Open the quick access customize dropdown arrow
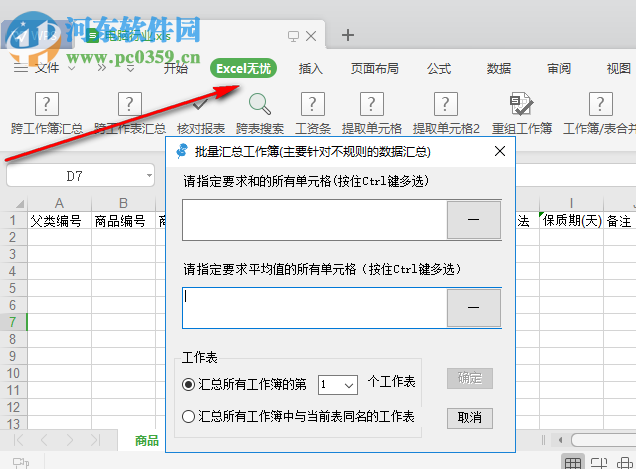 coord(130,69)
